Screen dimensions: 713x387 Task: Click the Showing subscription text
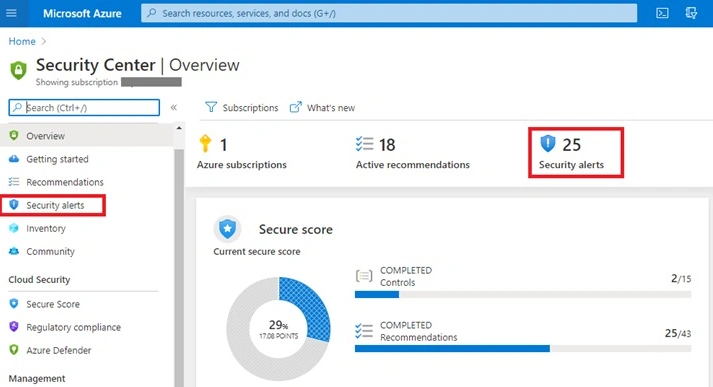(x=77, y=82)
